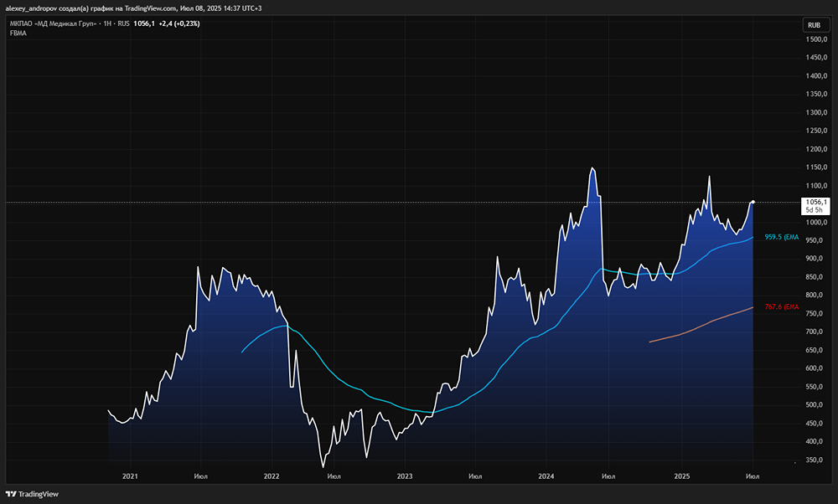Click the 1100,0 price axis label
This screenshot has width=838, height=504.
point(816,186)
